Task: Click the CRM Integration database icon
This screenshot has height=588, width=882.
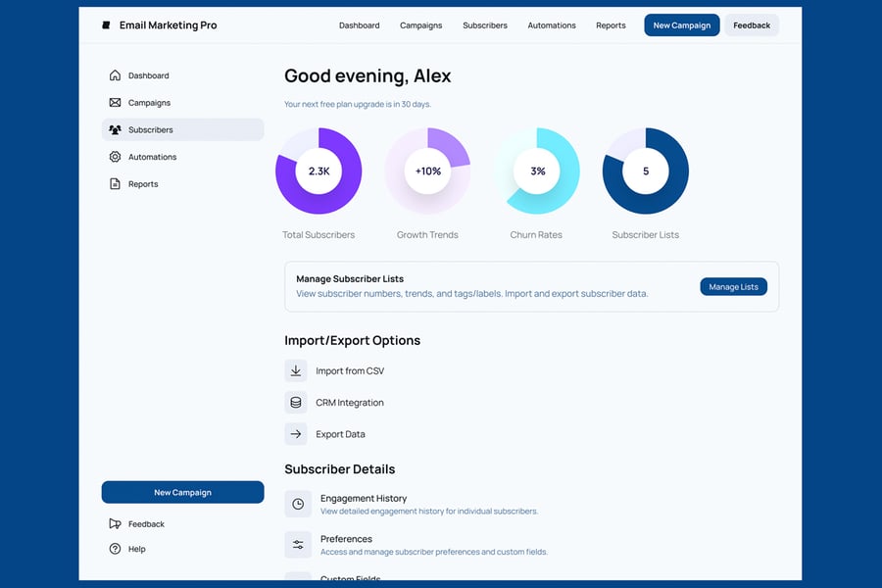Action: (x=296, y=403)
